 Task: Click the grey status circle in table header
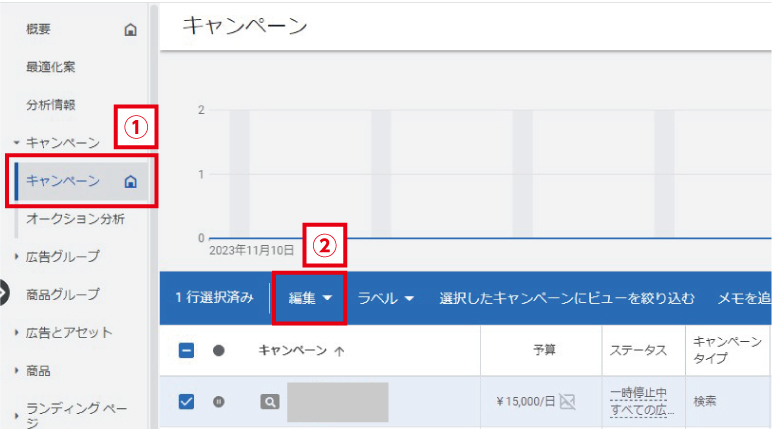219,351
